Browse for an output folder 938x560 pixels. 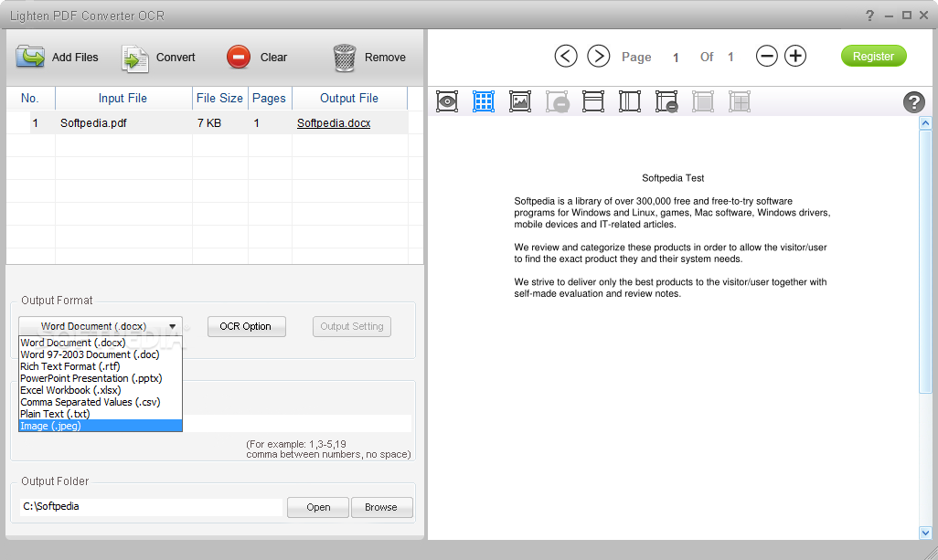point(381,507)
